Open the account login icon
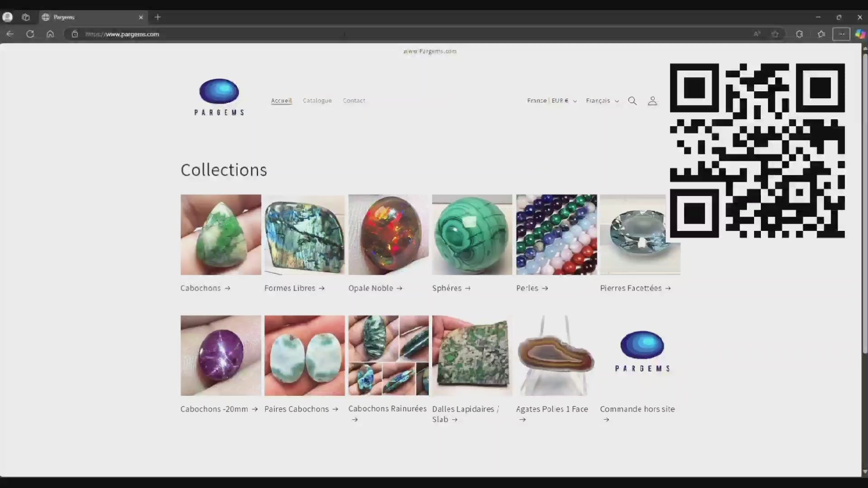This screenshot has height=488, width=868. click(652, 101)
